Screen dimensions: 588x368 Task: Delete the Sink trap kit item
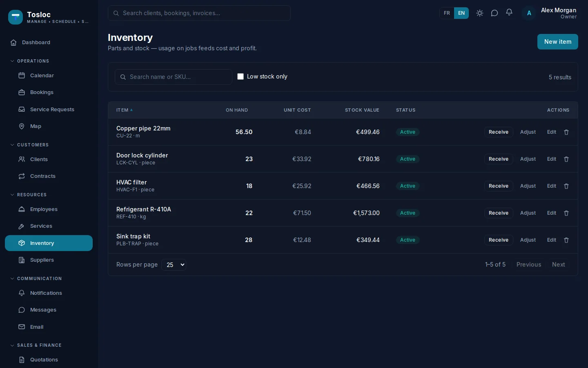click(566, 240)
